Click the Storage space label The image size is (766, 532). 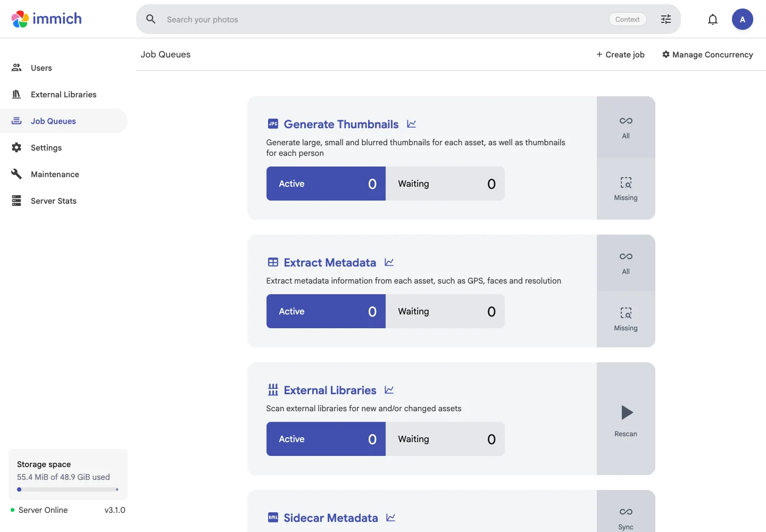pos(44,464)
